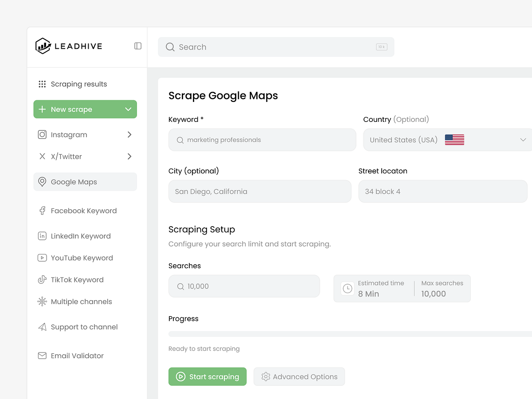The width and height of the screenshot is (532, 399).
Task: Click the X/Twitter icon in sidebar
Action: tap(42, 156)
